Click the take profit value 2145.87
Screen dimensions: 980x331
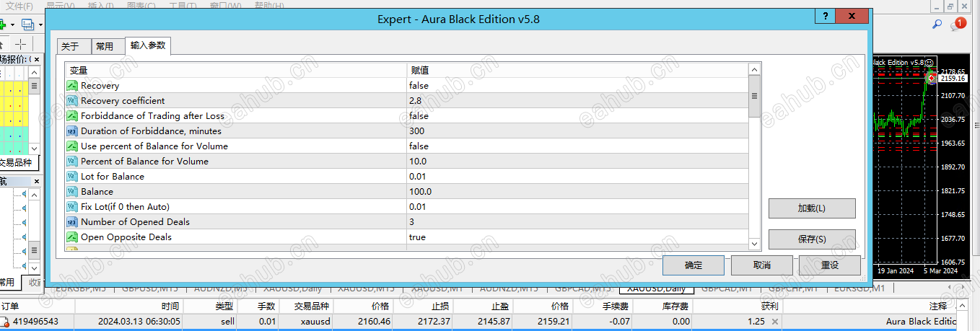(494, 322)
